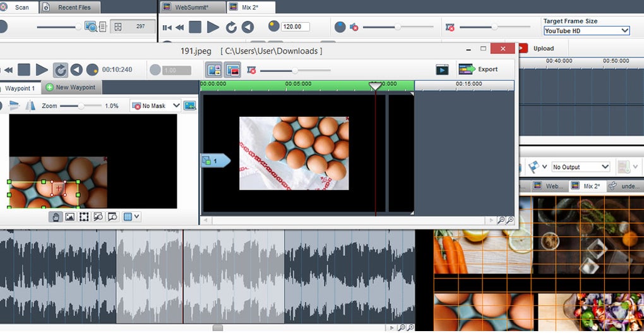Click the select frame tool icon
This screenshot has width=644, height=333.
(84, 217)
